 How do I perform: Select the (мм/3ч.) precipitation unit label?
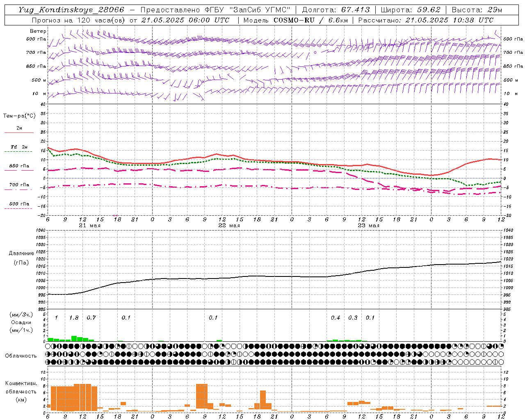tap(21, 315)
